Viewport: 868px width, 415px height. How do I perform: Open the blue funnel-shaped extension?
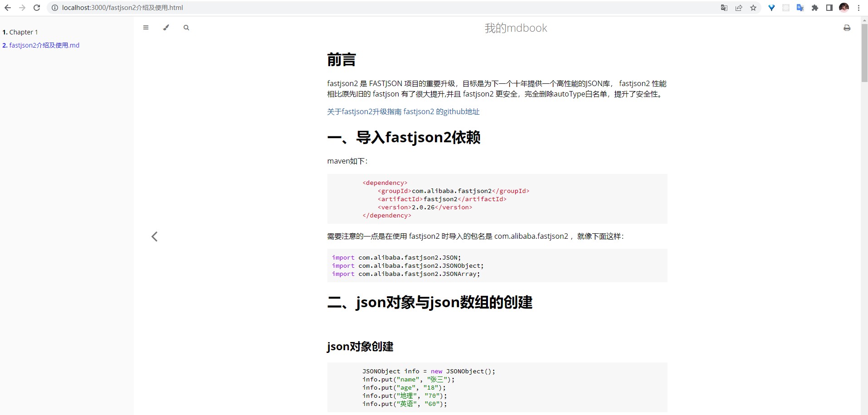pyautogui.click(x=771, y=8)
